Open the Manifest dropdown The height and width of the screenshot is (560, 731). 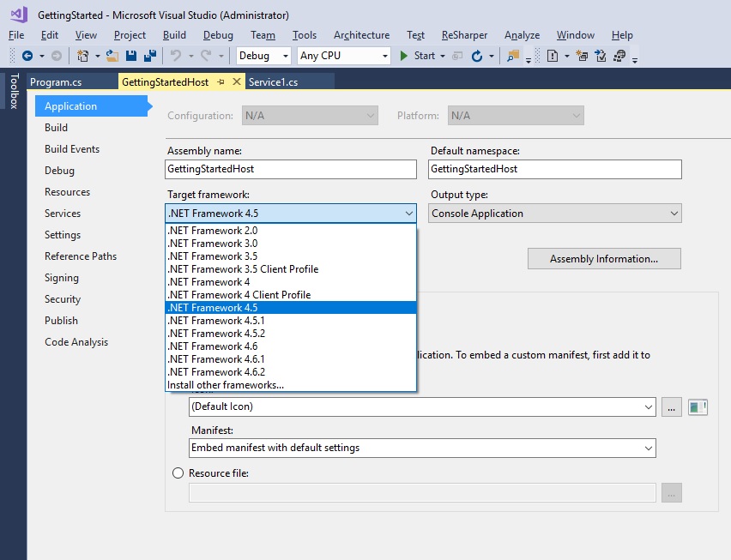coord(421,448)
